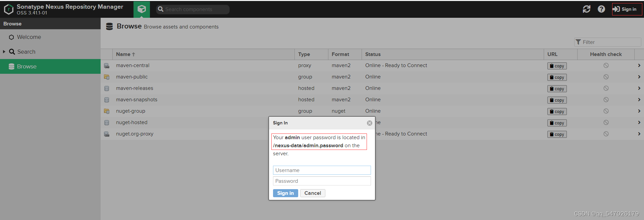Click the Username field in dialog
The image size is (644, 220).
[x=322, y=170]
